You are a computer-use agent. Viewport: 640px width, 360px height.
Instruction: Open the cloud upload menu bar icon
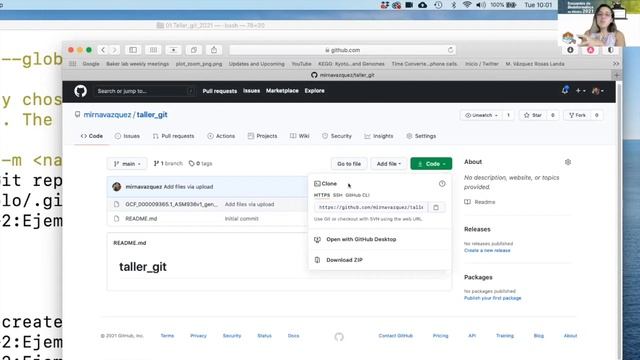pyautogui.click(x=422, y=5)
